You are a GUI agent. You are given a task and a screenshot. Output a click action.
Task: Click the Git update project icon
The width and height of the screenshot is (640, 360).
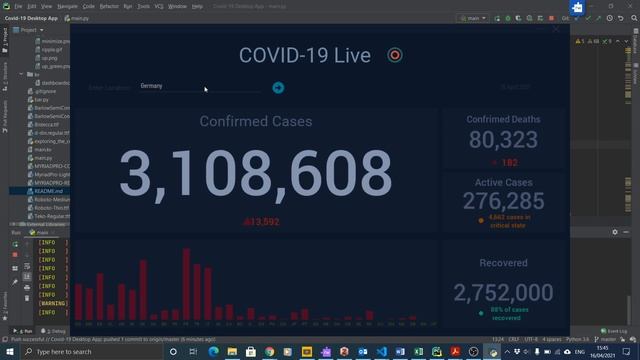(x=577, y=18)
